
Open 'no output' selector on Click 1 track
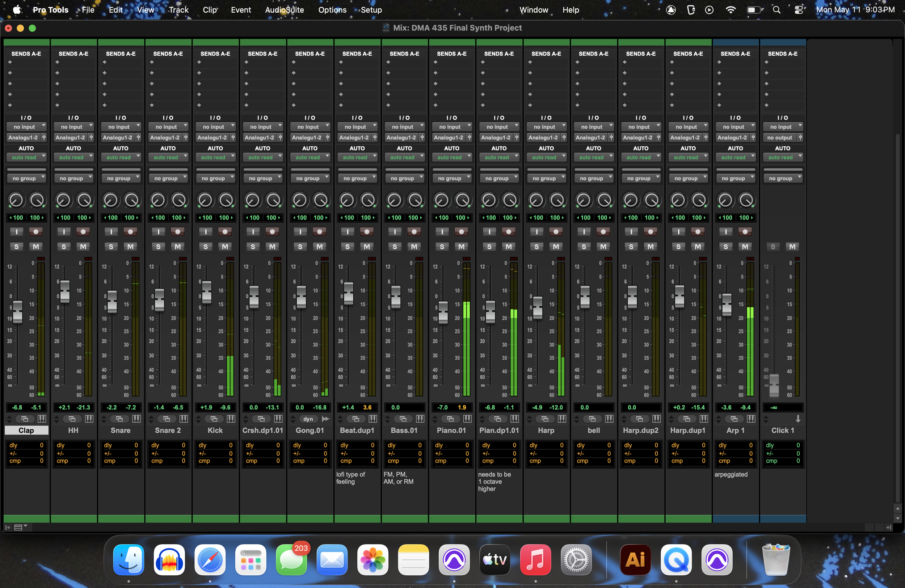pos(780,138)
